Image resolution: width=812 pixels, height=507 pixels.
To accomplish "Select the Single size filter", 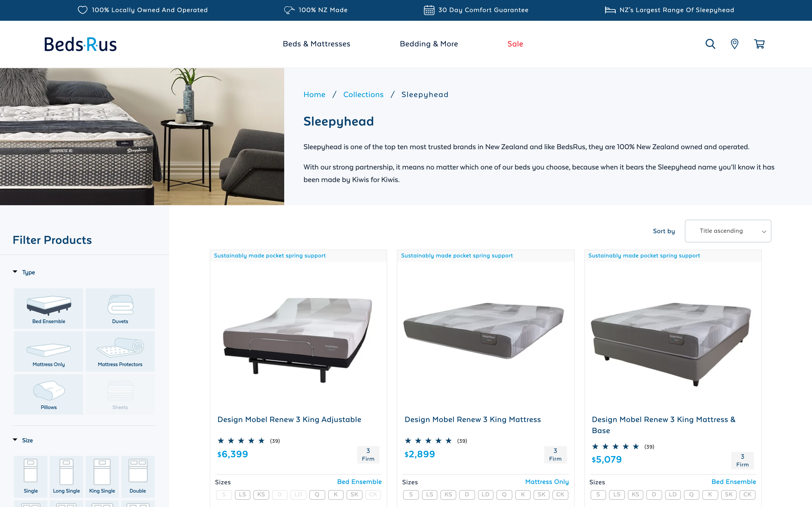I will click(31, 476).
